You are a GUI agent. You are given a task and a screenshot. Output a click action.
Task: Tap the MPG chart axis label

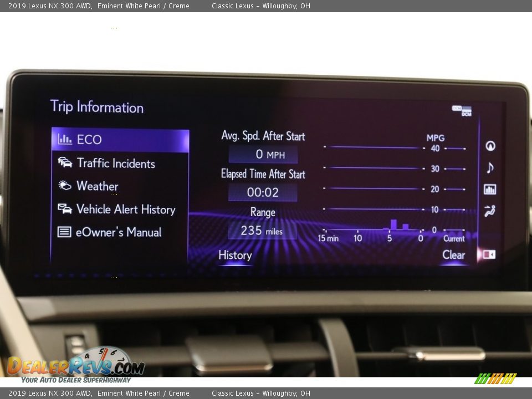[436, 138]
